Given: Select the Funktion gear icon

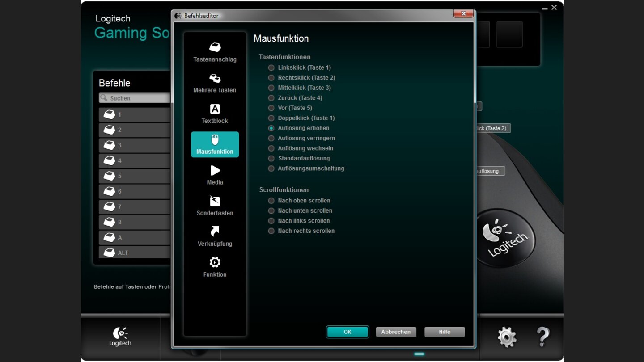Looking at the screenshot, I should click(215, 262).
